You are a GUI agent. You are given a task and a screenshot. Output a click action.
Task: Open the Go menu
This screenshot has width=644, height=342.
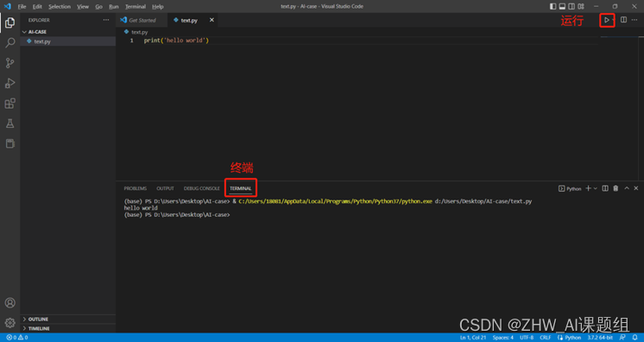pyautogui.click(x=98, y=6)
